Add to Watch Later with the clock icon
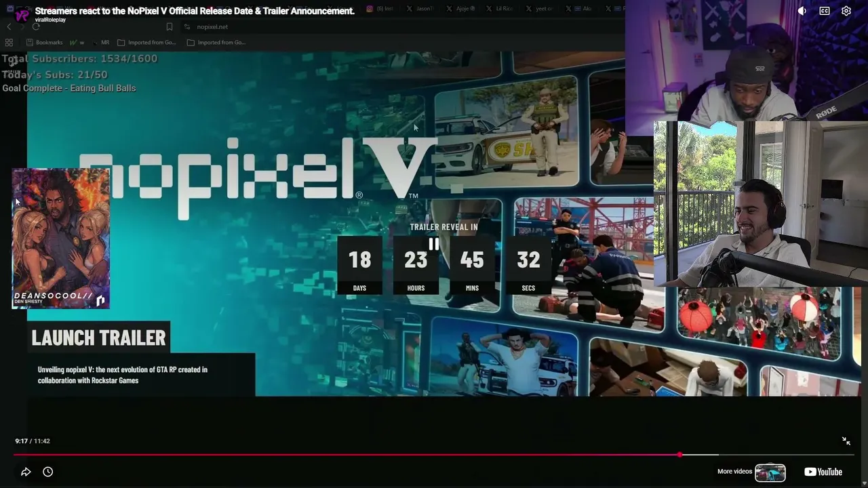This screenshot has height=488, width=868. [x=47, y=472]
